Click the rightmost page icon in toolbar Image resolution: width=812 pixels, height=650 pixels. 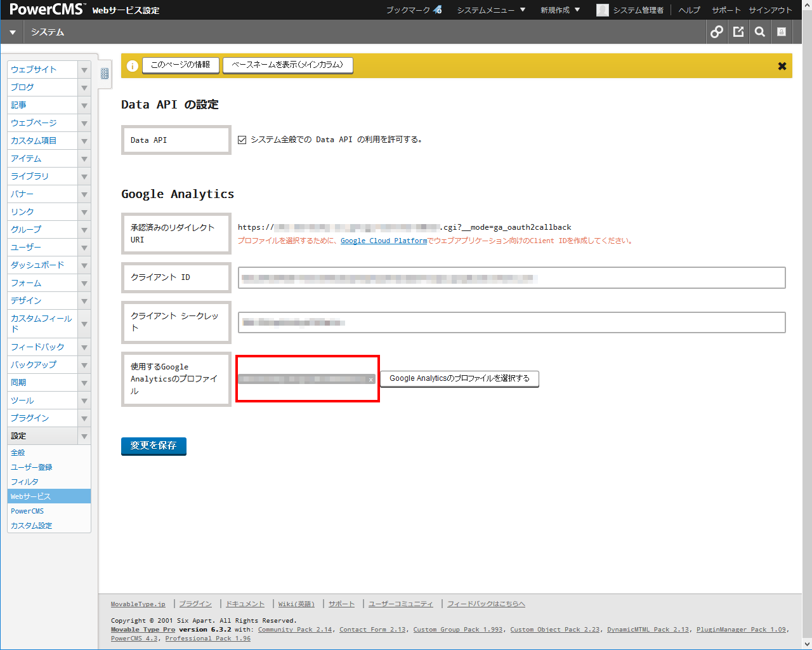pyautogui.click(x=782, y=32)
